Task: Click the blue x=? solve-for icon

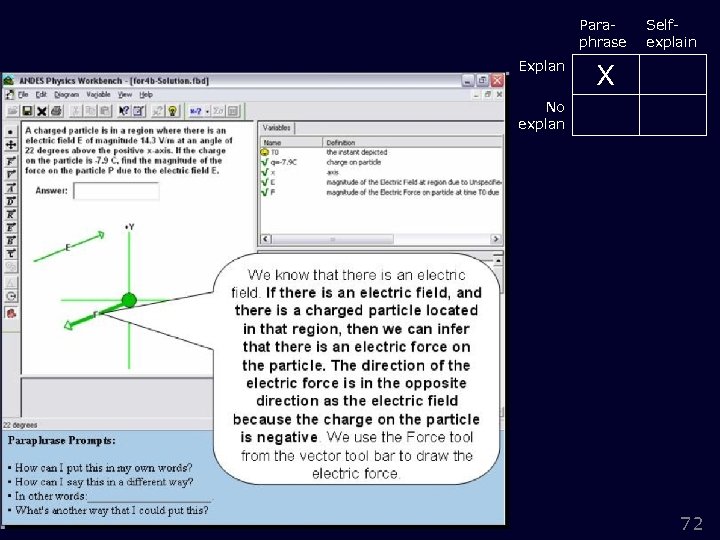Action: pyautogui.click(x=196, y=111)
